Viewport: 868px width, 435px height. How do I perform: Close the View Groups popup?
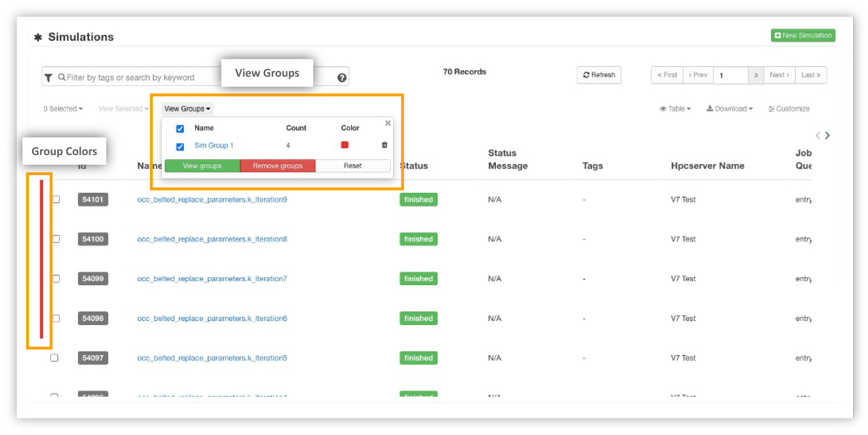coord(388,123)
